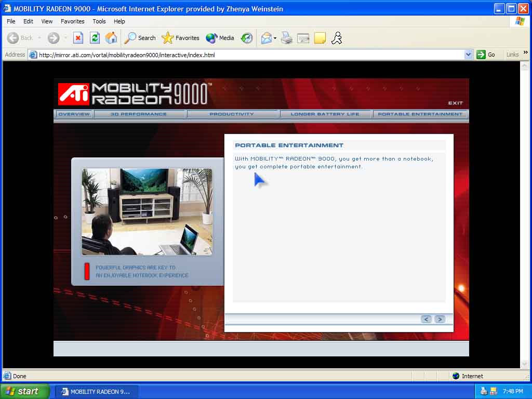Select the Longer Battery Life tab
The height and width of the screenshot is (399, 532).
(325, 114)
